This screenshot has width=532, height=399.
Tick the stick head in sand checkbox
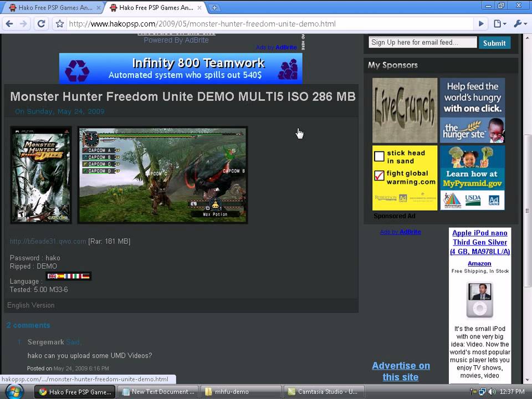[379, 156]
